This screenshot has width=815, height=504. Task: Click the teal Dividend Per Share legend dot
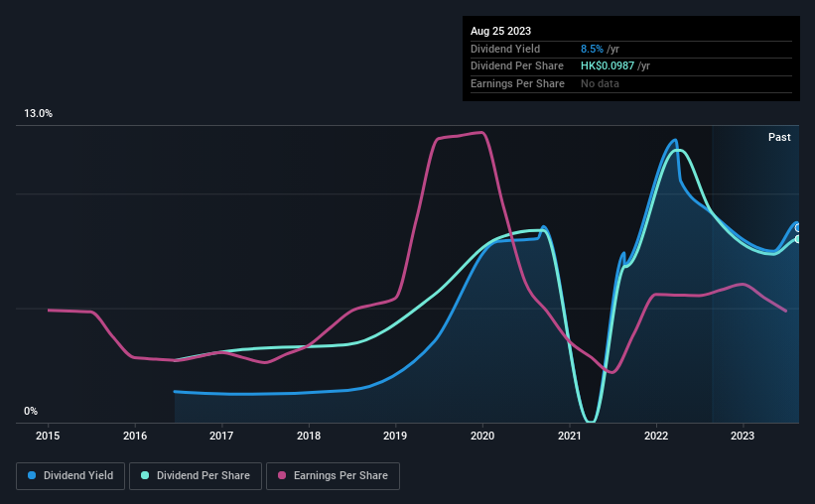[x=145, y=475]
